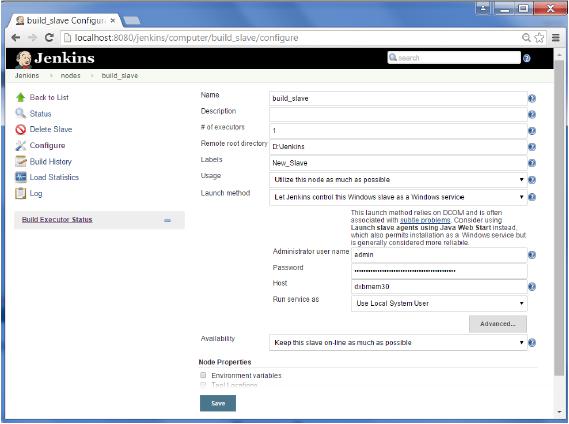Open help for the Name field
Viewport: 569px width, 424px height.
click(x=532, y=98)
